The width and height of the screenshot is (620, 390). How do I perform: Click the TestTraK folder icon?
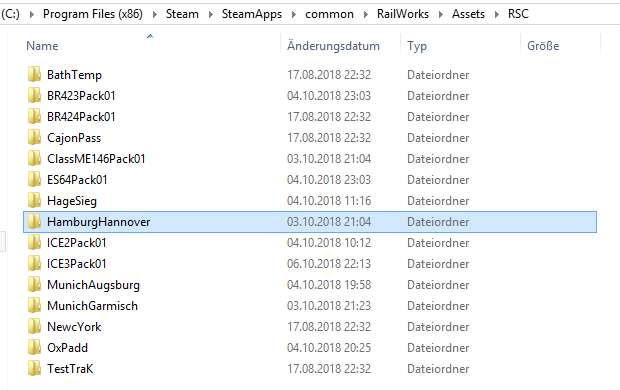(34, 368)
